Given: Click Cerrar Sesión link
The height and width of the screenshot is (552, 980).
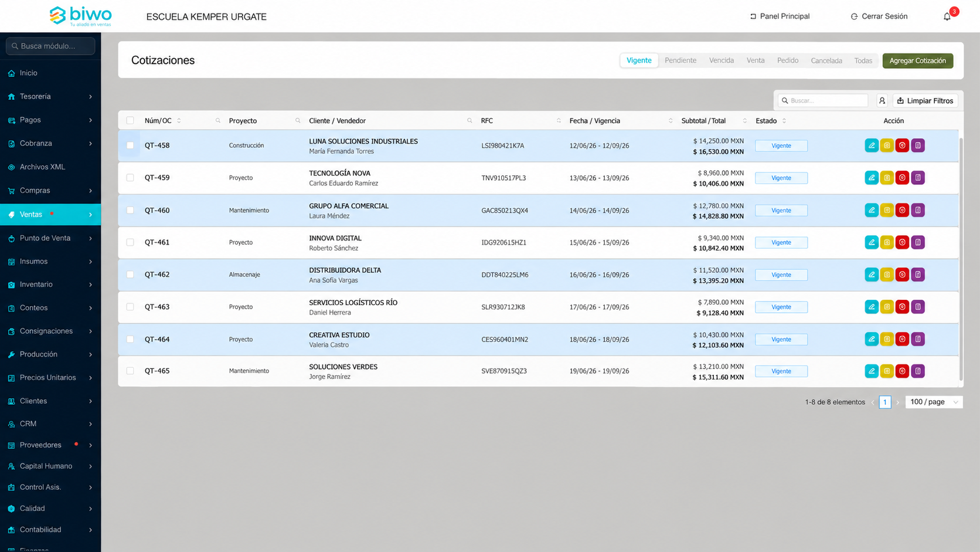Looking at the screenshot, I should click(x=879, y=16).
